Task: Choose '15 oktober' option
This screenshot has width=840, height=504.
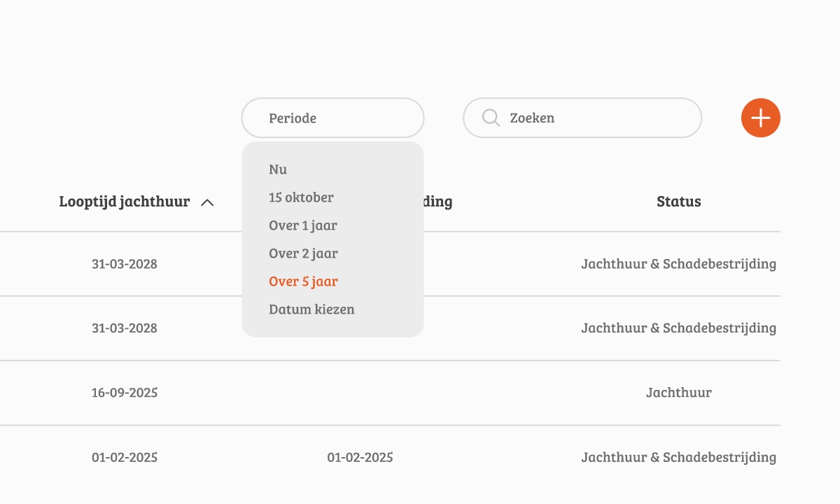Action: tap(301, 197)
